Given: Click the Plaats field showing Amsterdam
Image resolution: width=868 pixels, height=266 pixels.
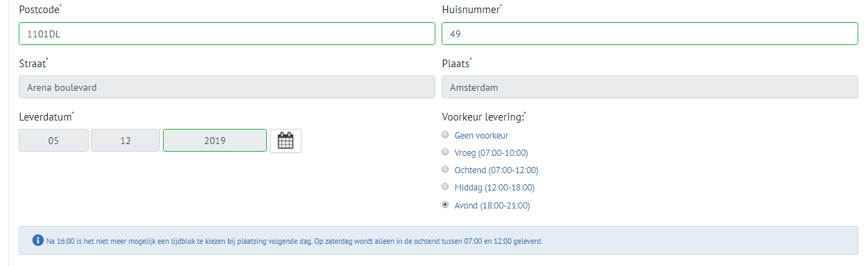Looking at the screenshot, I should point(650,87).
